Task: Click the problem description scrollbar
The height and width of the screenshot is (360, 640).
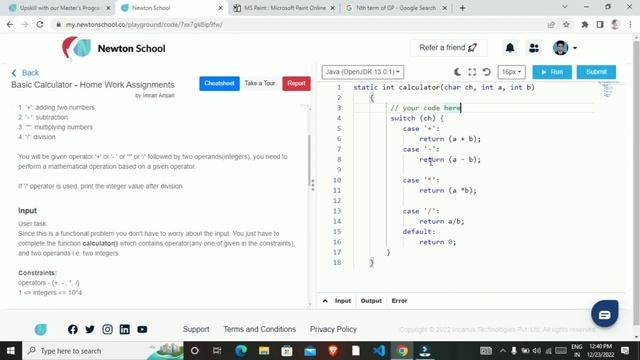Action: coord(309,161)
